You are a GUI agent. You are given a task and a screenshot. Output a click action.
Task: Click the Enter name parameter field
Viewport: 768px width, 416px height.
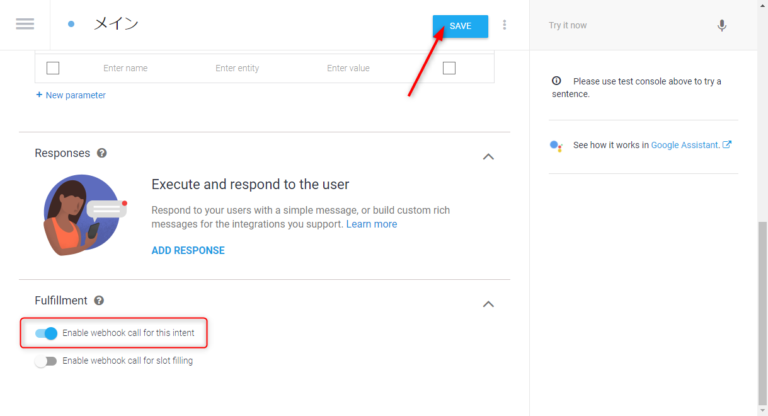[125, 68]
